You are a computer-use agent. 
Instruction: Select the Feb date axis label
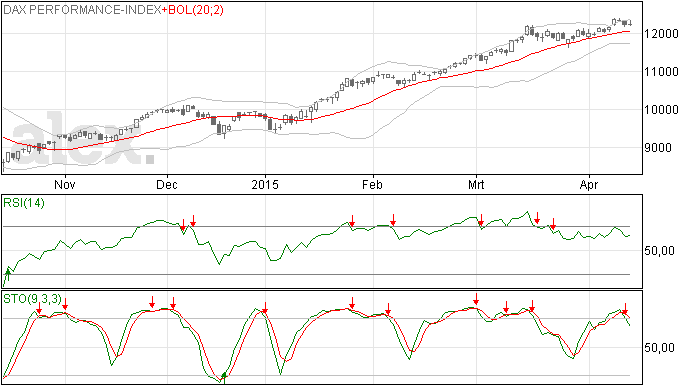[372, 184]
